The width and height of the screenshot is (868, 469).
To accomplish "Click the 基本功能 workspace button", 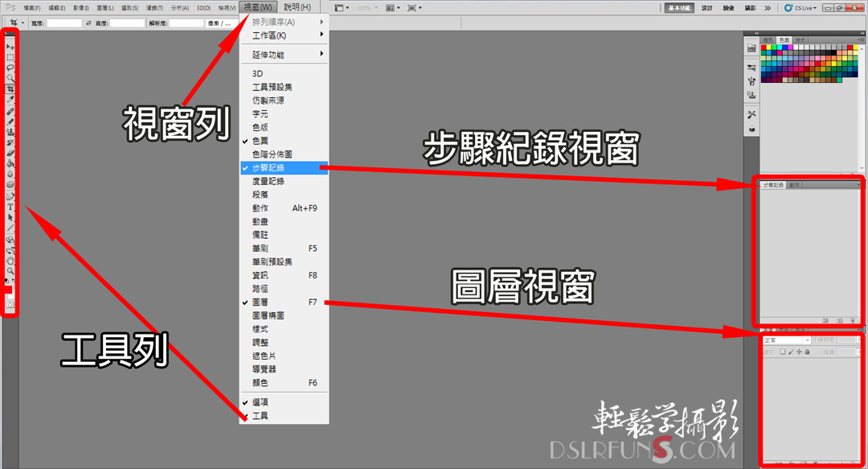I will pyautogui.click(x=680, y=7).
